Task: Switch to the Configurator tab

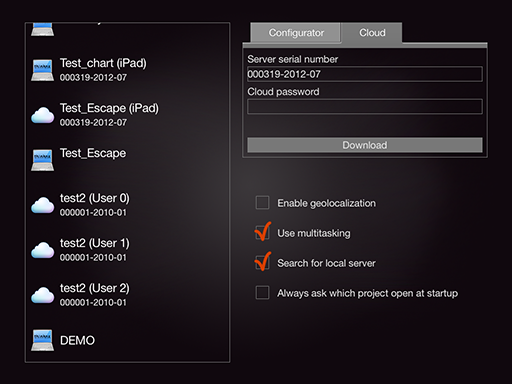Action: click(296, 33)
